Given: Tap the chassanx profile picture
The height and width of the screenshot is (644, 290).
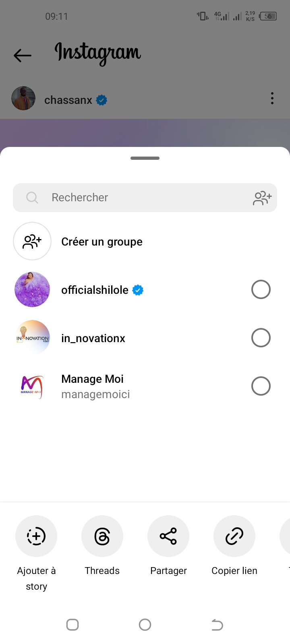Looking at the screenshot, I should click(23, 98).
